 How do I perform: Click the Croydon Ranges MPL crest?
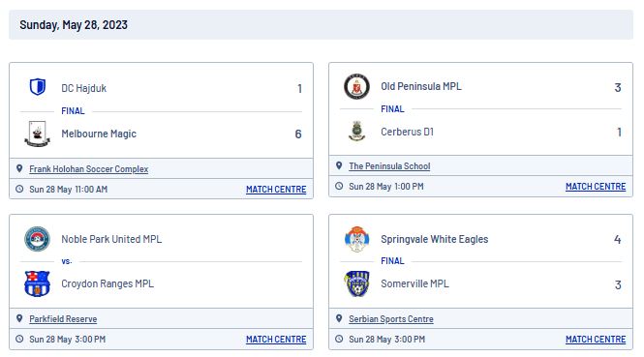(38, 283)
